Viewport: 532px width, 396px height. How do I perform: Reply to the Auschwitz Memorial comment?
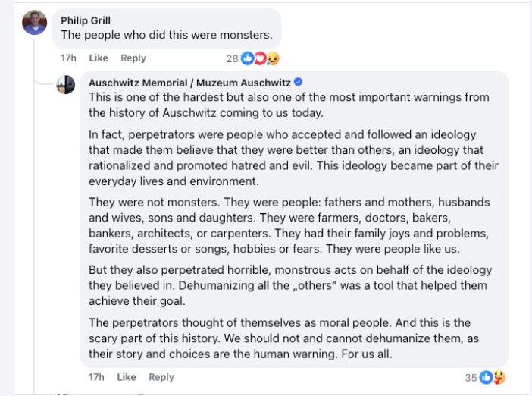point(161,377)
